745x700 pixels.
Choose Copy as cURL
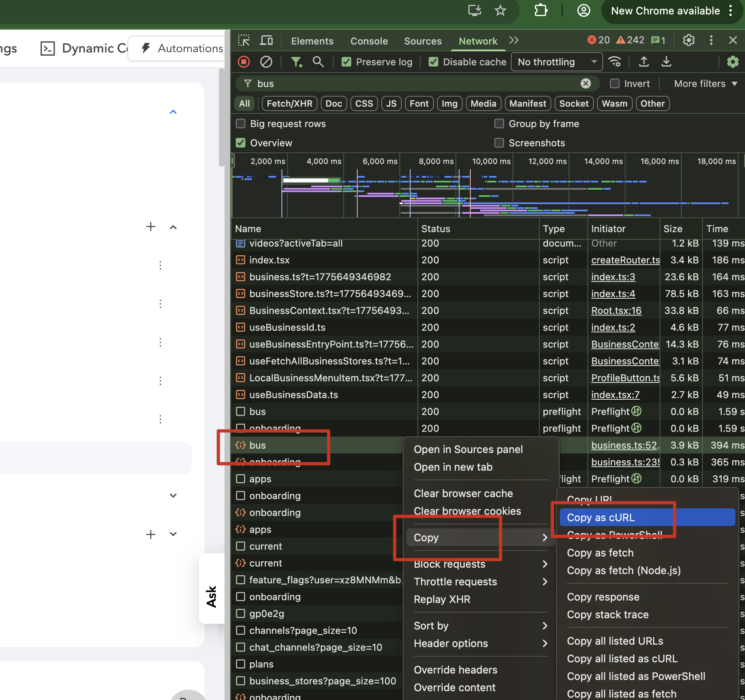(x=647, y=517)
